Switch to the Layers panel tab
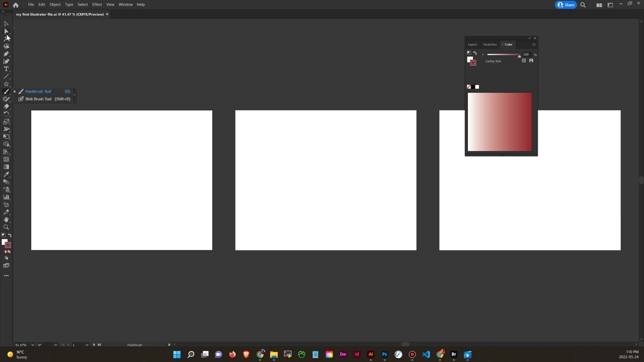 pos(472,44)
